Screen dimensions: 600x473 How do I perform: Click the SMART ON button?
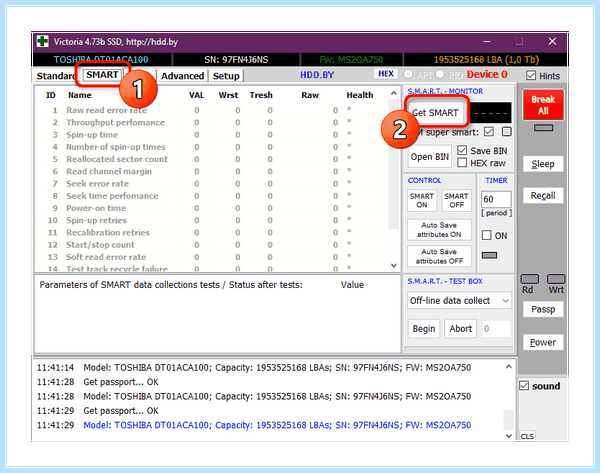point(422,200)
